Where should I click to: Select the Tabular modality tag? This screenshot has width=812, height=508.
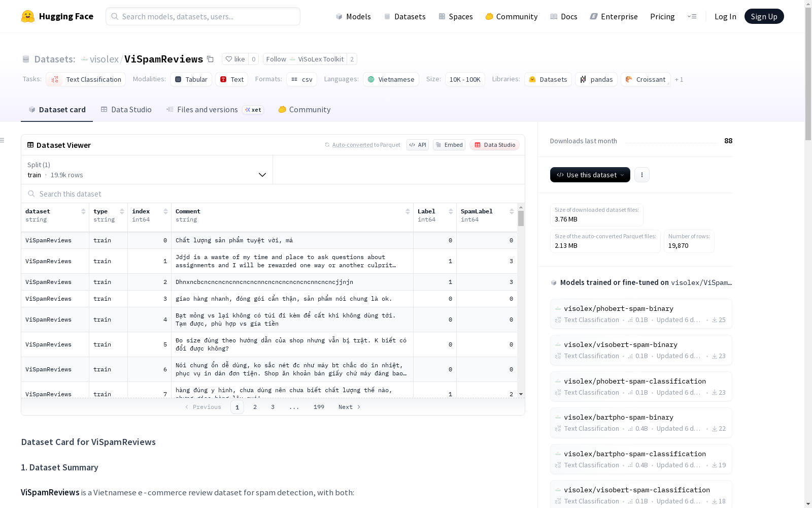click(191, 79)
